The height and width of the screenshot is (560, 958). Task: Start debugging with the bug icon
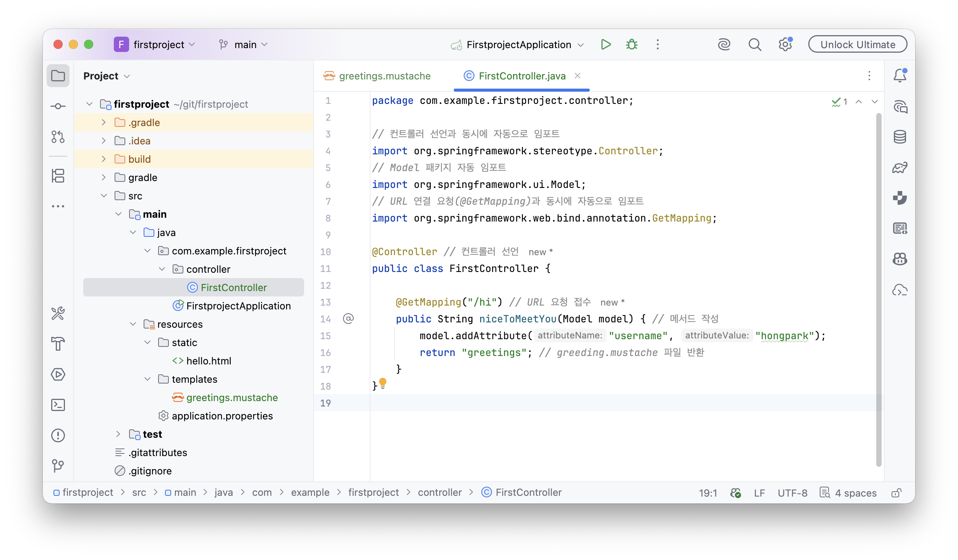(x=631, y=45)
